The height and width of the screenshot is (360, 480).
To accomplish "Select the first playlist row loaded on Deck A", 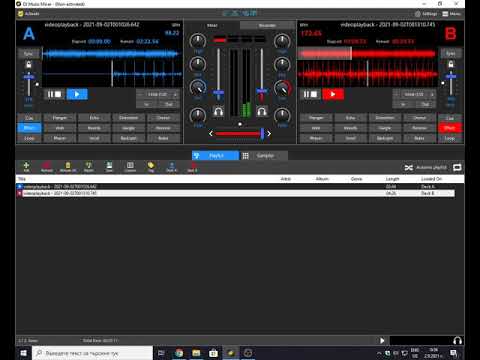I will pos(235,186).
